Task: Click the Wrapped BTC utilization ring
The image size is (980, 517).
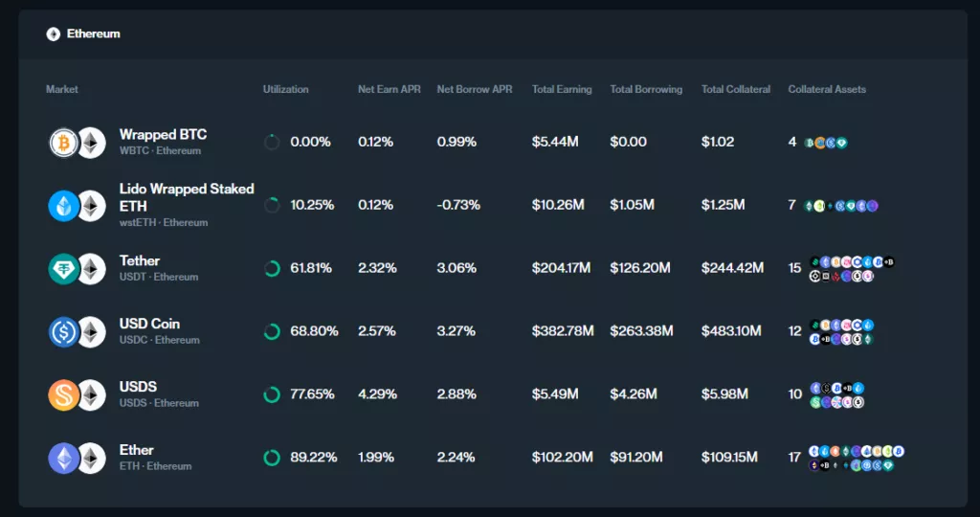Action: (x=272, y=142)
